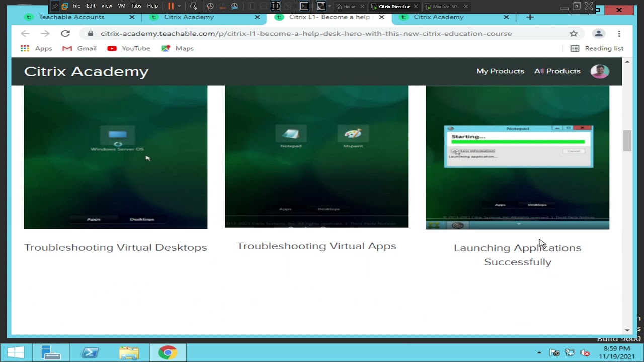This screenshot has height=362, width=644.
Task: Pause the virtual machine from VMware toolbar
Action: pyautogui.click(x=171, y=6)
